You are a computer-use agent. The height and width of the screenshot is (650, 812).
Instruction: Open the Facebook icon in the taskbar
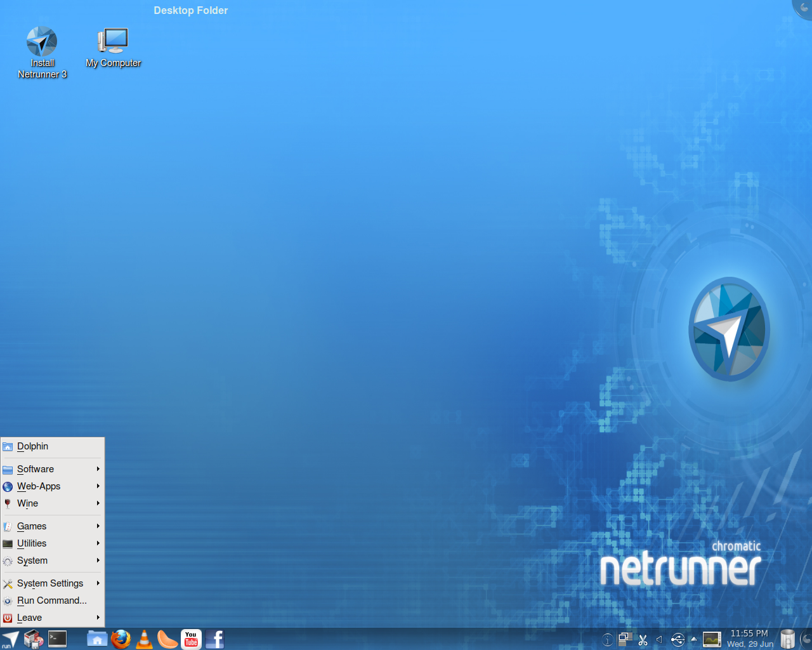(214, 639)
